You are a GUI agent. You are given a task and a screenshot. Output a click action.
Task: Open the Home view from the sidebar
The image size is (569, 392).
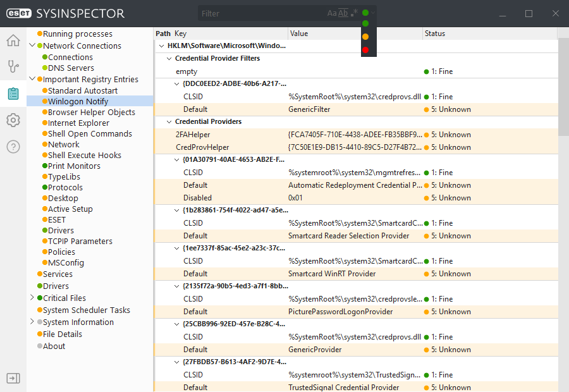pos(13,40)
